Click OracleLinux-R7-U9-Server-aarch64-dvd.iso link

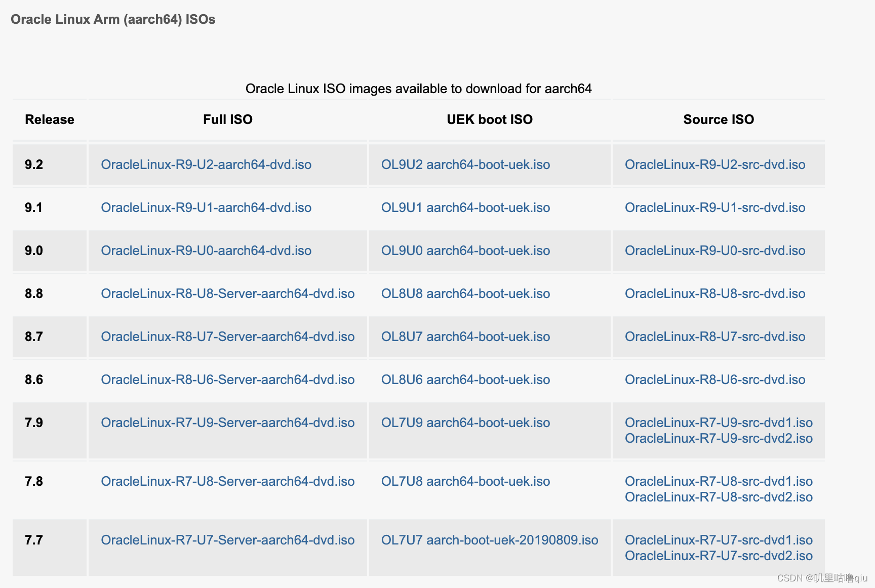228,423
